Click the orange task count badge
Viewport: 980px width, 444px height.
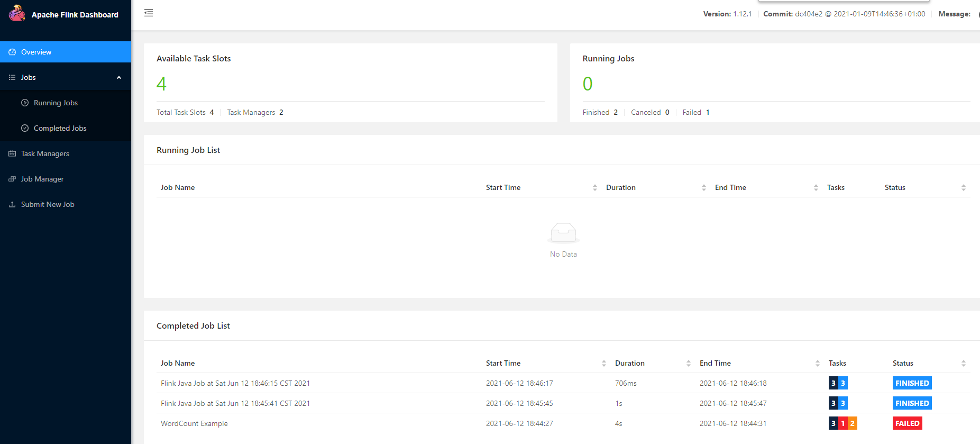click(x=852, y=423)
